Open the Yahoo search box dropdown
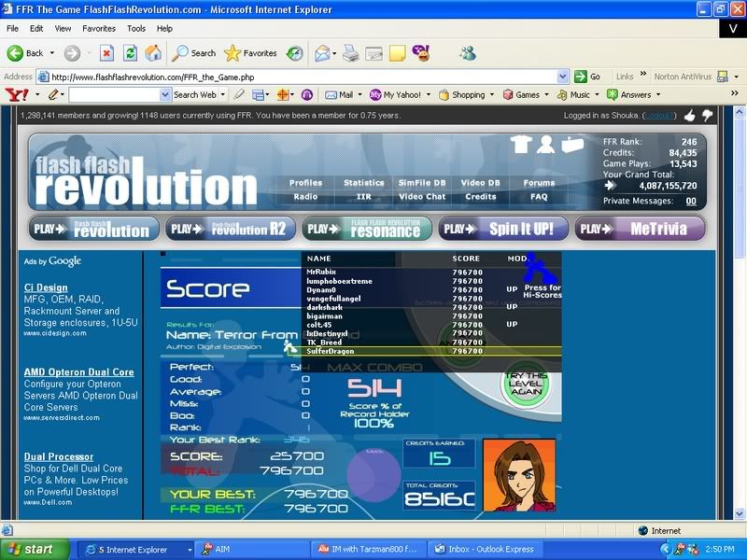This screenshot has height=560, width=747. [165, 94]
